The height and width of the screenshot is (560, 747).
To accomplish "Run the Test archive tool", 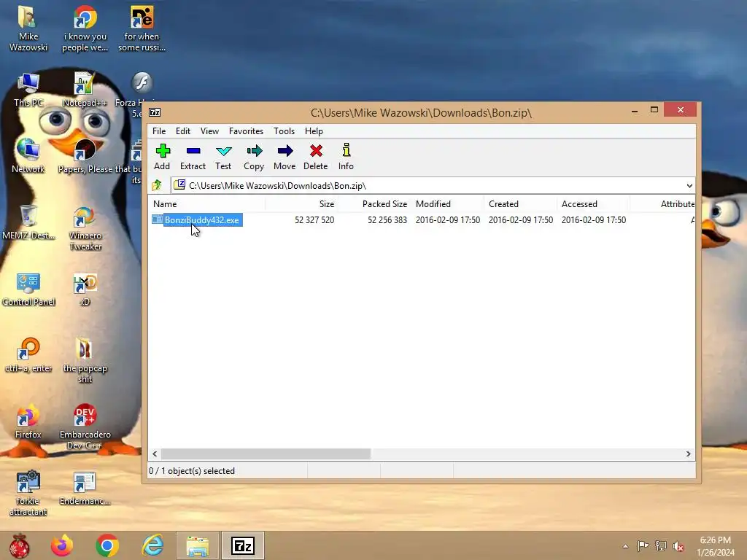I will point(223,157).
